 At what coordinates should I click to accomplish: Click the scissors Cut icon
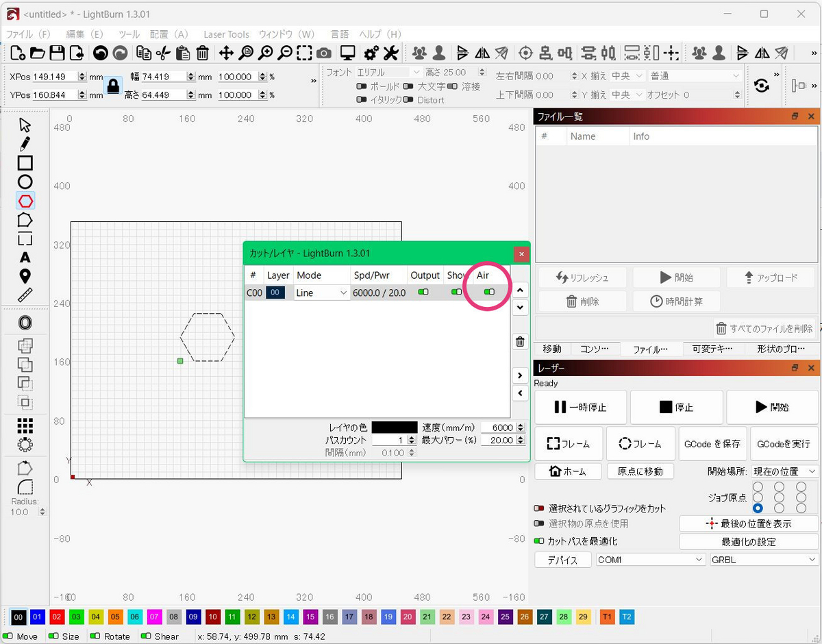pos(163,53)
